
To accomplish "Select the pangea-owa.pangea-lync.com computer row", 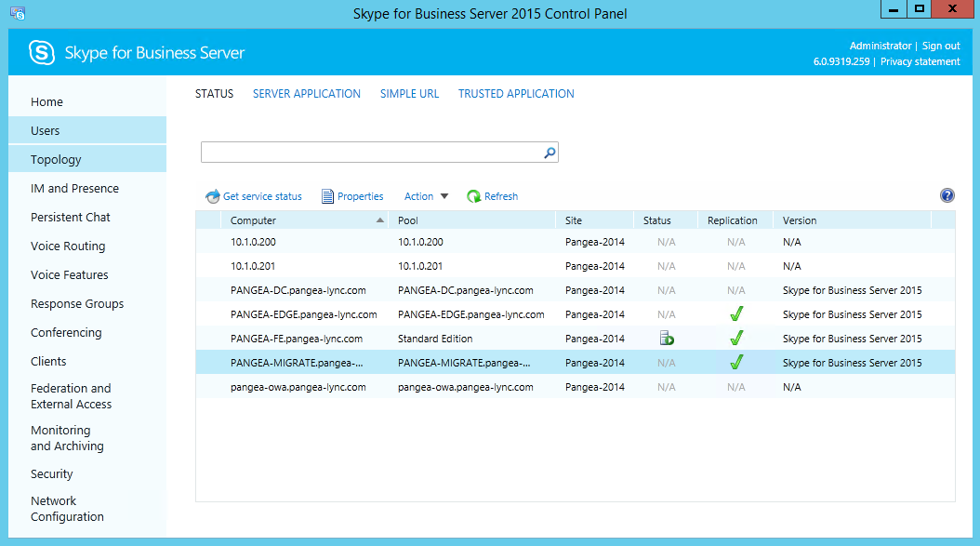I will pos(575,387).
